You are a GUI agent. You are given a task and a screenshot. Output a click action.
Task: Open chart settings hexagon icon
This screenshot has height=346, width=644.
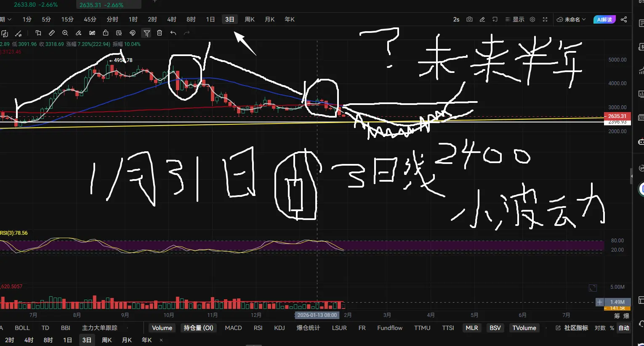click(x=532, y=19)
